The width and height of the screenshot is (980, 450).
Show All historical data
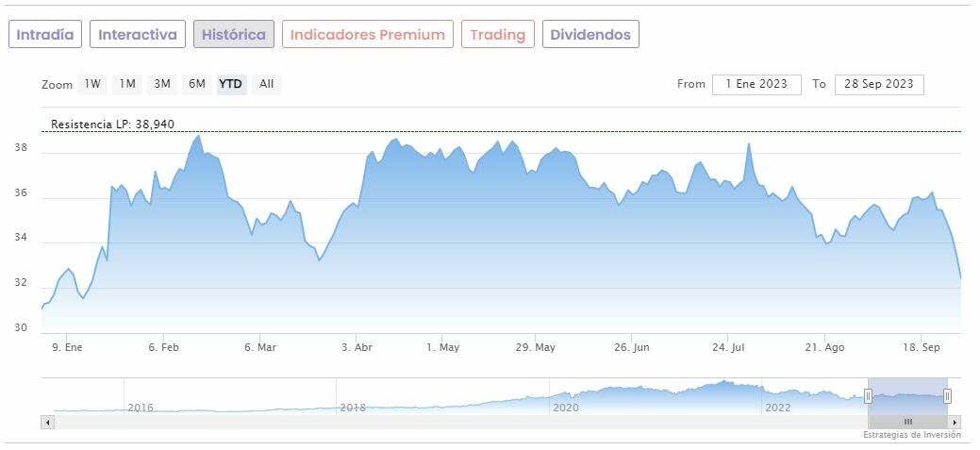pyautogui.click(x=267, y=84)
